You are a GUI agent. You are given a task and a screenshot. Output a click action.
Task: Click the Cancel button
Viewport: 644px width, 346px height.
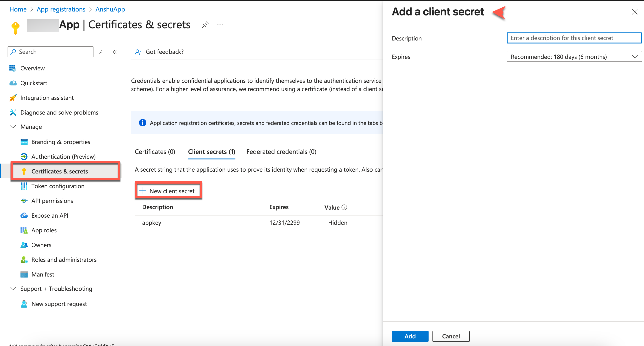[x=451, y=336]
